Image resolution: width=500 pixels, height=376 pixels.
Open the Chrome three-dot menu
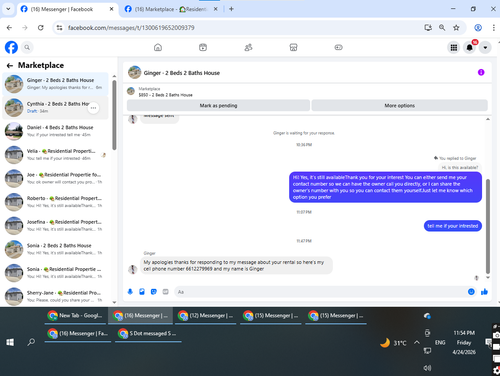(493, 28)
